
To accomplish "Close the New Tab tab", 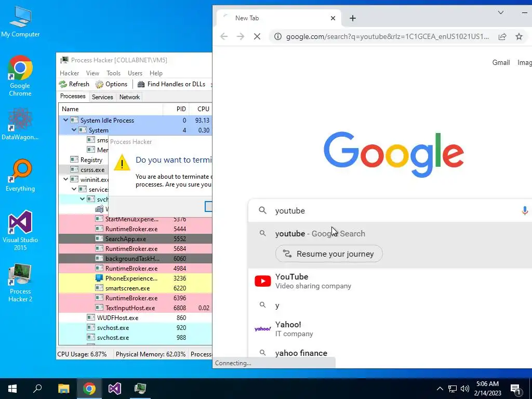I will point(333,18).
